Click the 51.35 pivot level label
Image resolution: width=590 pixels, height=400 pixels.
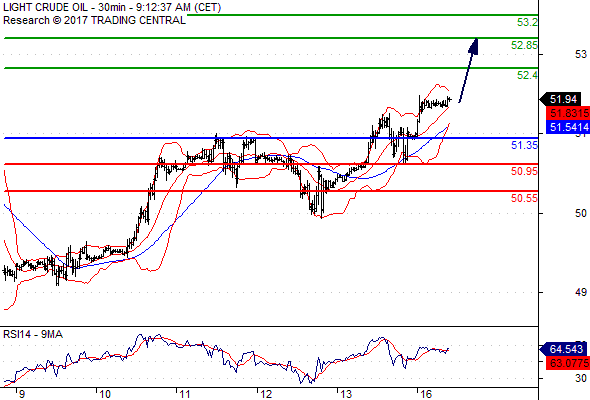(524, 145)
